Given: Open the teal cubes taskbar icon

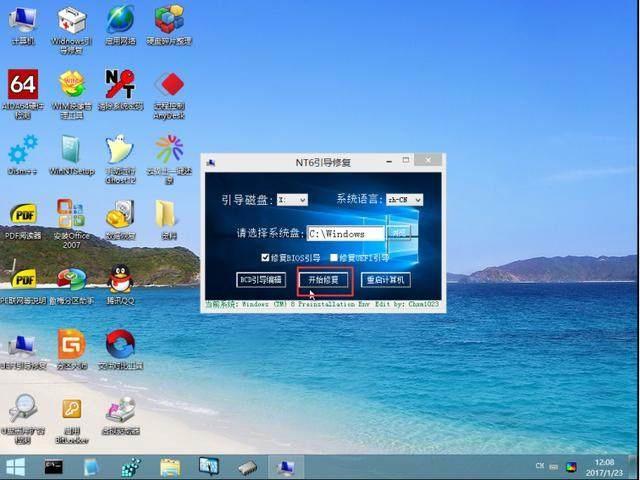Looking at the screenshot, I should point(131,468).
